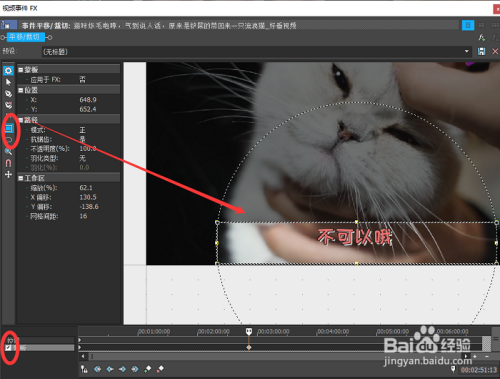Image resolution: width=500 pixels, height=379 pixels.
Task: Collapse the 蒙板 property group
Action: tap(21, 70)
